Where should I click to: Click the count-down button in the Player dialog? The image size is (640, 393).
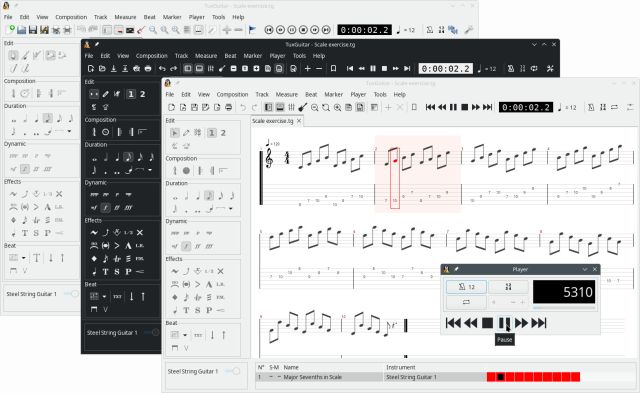click(508, 287)
